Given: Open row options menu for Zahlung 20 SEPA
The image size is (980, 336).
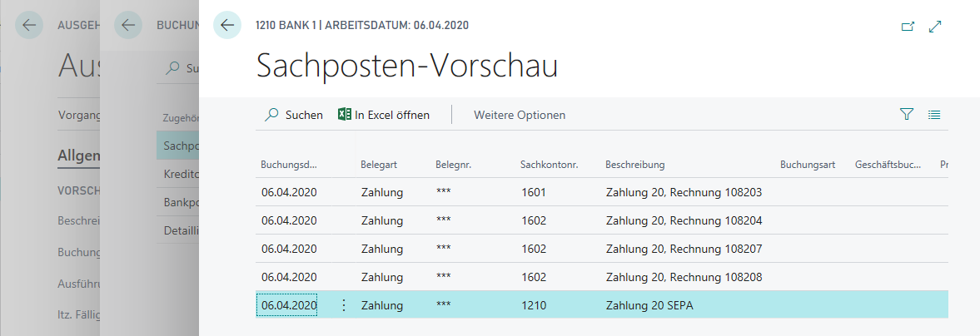Looking at the screenshot, I should pyautogui.click(x=344, y=305).
